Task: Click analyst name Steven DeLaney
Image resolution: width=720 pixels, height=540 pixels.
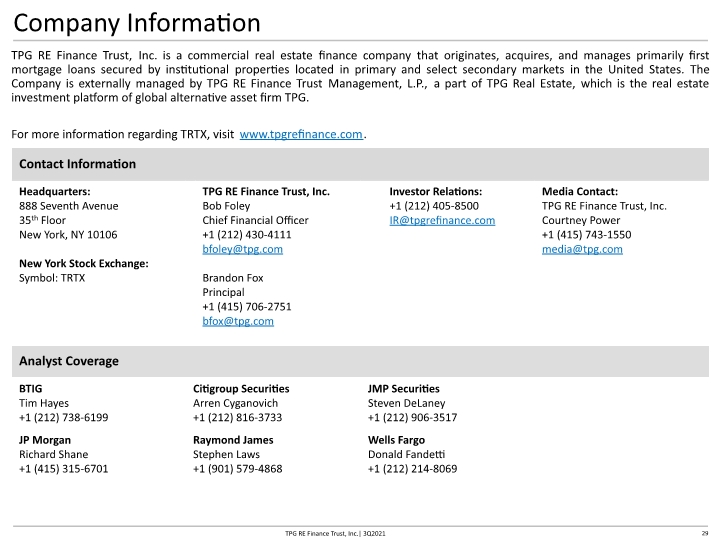Action: (x=406, y=403)
